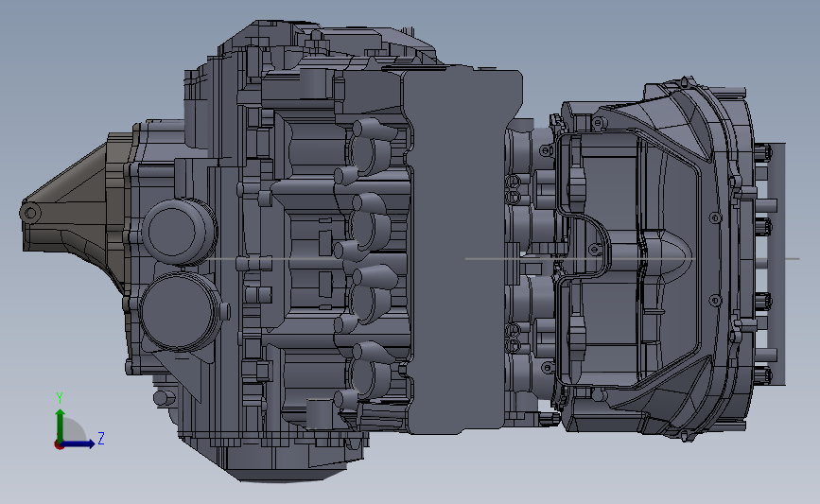Viewport: 820px width, 504px height.
Task: Click the green Y axis of the triad
Action: tap(61, 426)
